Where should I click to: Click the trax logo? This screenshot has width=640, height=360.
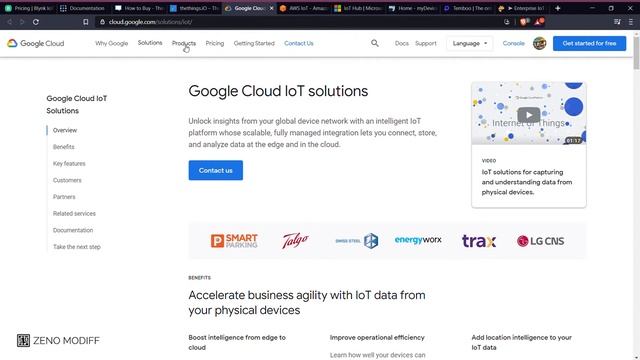(x=479, y=241)
